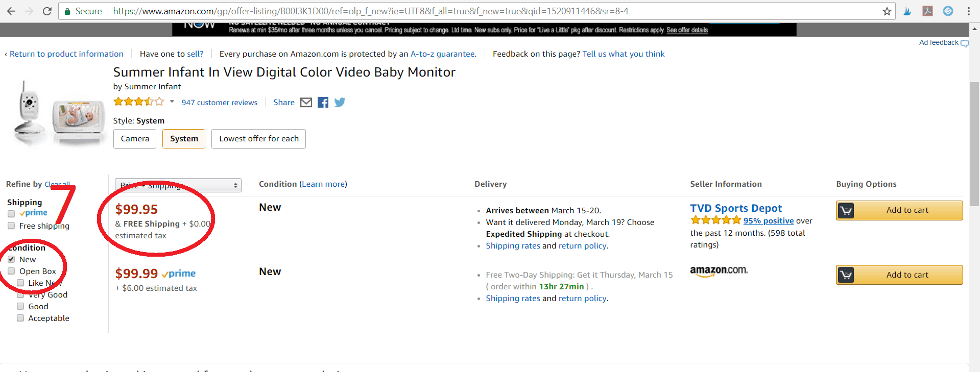Image resolution: width=980 pixels, height=372 pixels.
Task: Check the Free shipping filter
Action: [11, 226]
